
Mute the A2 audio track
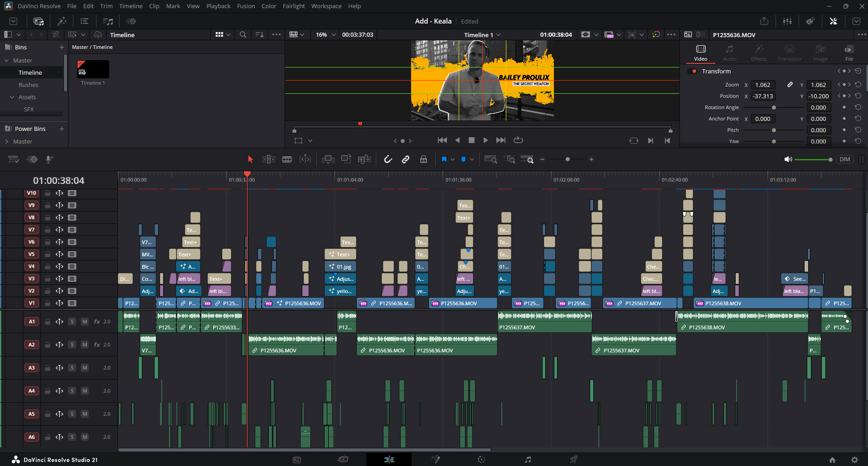pyautogui.click(x=85, y=345)
